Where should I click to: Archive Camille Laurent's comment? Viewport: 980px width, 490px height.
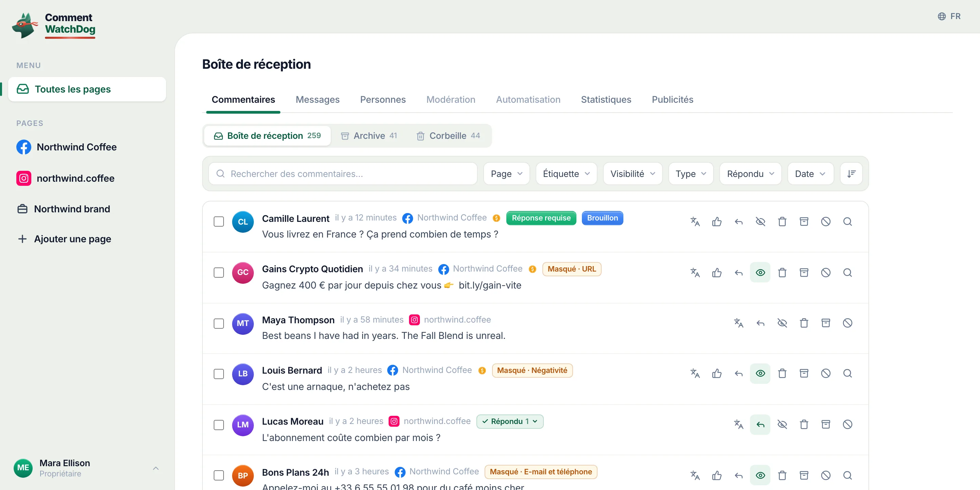coord(804,222)
